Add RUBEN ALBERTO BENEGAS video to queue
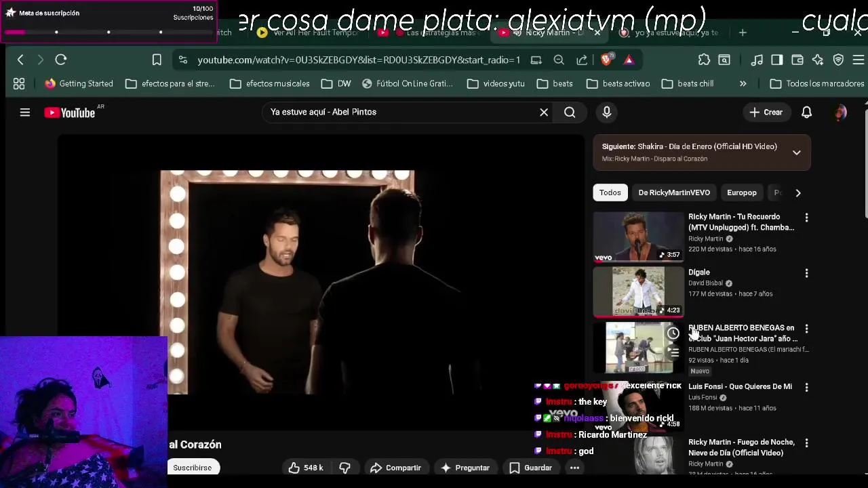The width and height of the screenshot is (868, 488). point(673,352)
